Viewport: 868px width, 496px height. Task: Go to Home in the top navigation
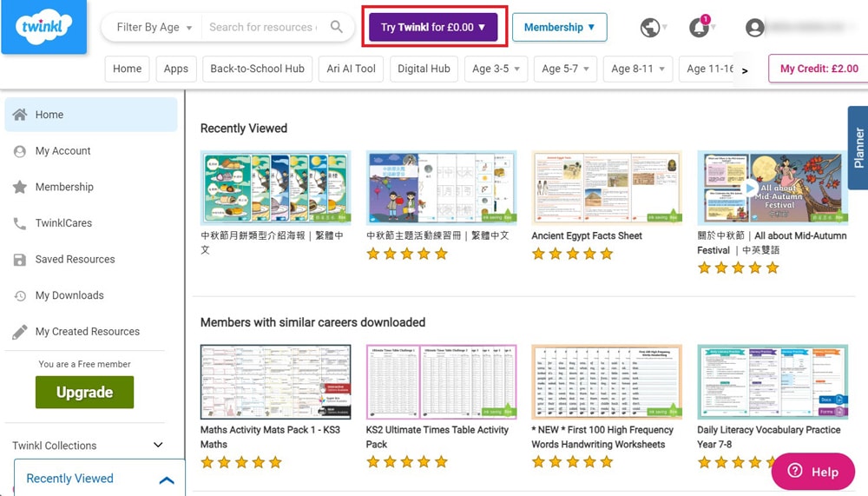pyautogui.click(x=128, y=69)
